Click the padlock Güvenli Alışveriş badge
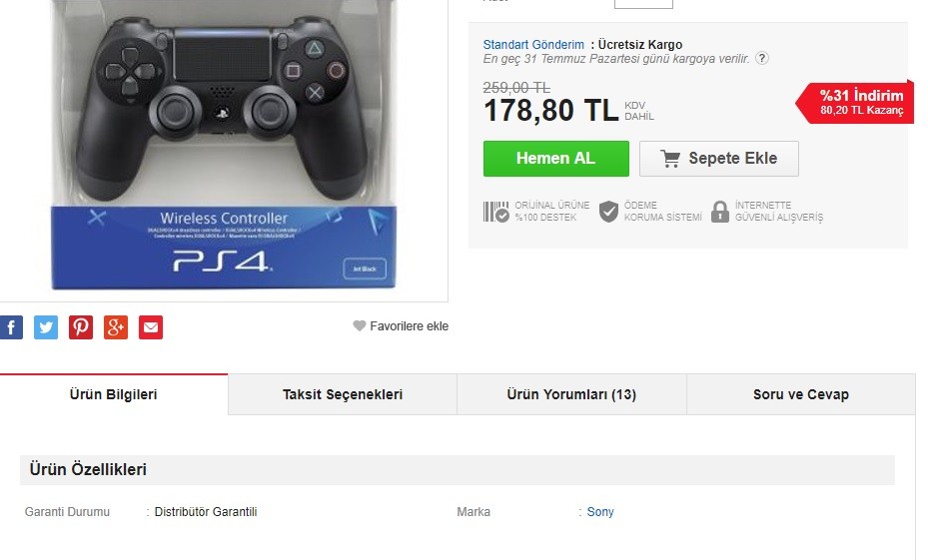This screenshot has width=928, height=560. (x=767, y=211)
